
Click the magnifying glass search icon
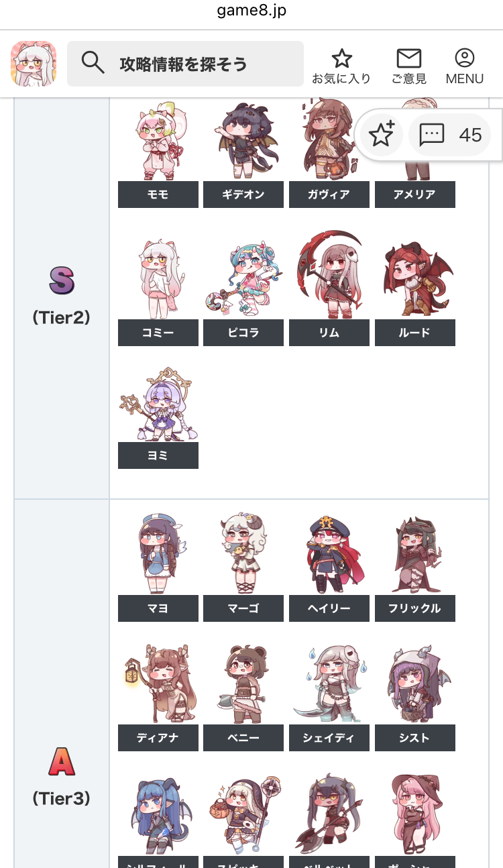coord(93,63)
